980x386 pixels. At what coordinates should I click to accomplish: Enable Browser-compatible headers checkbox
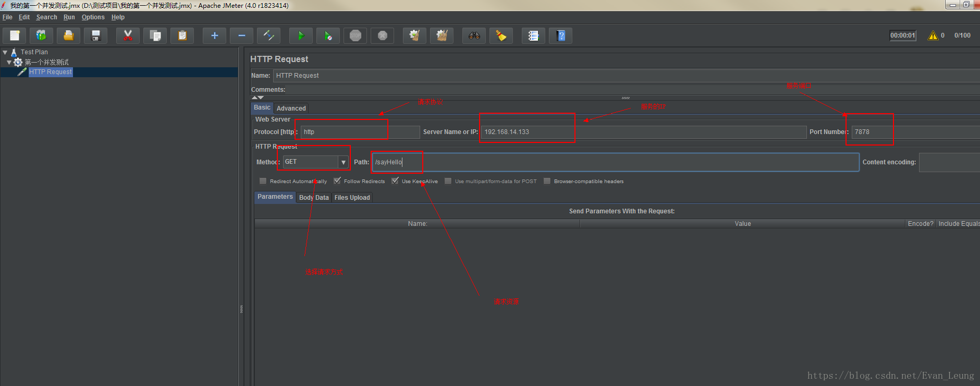(x=547, y=181)
